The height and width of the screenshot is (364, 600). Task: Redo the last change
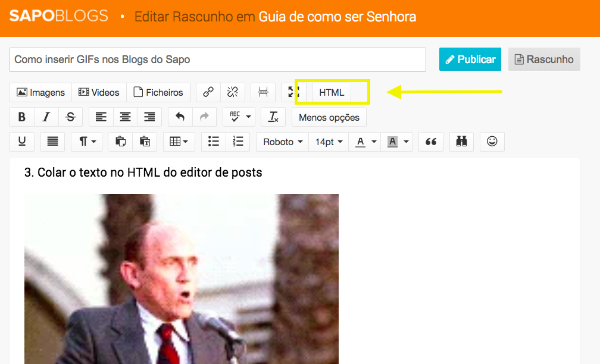pos(204,117)
